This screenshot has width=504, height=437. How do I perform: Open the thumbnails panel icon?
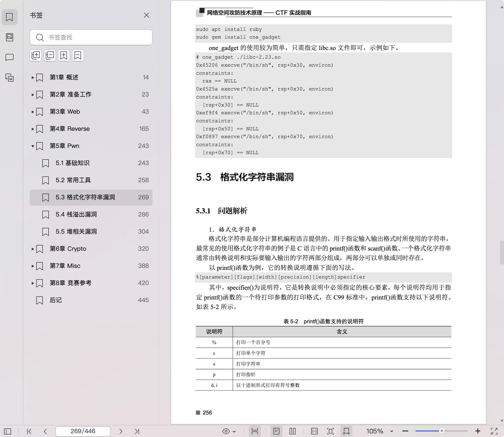(x=9, y=37)
